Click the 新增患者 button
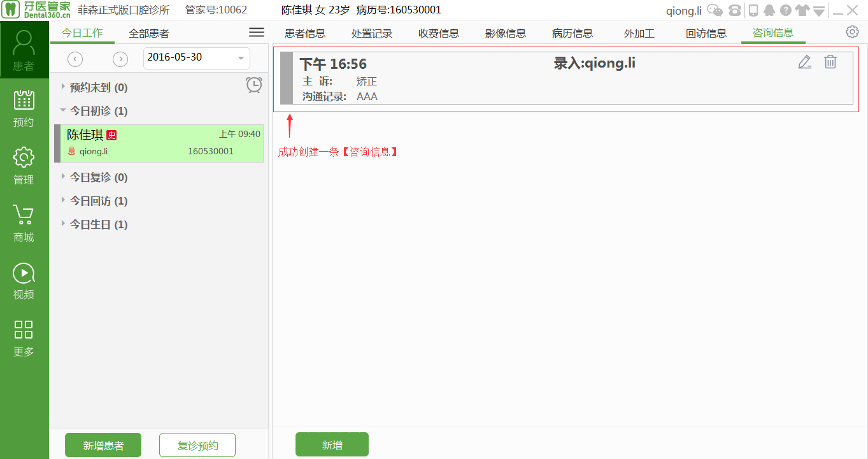Viewport: 868px width, 459px height. point(103,445)
